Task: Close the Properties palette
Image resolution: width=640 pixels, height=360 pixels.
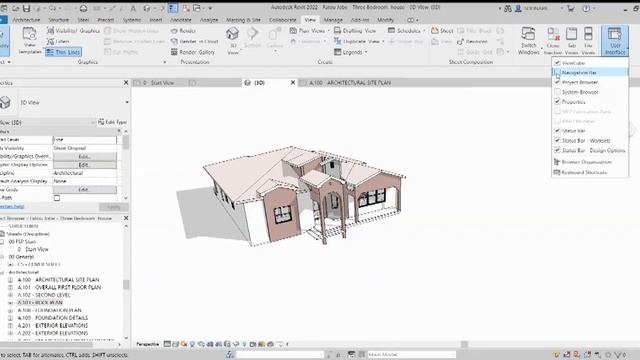Action: tap(126, 82)
